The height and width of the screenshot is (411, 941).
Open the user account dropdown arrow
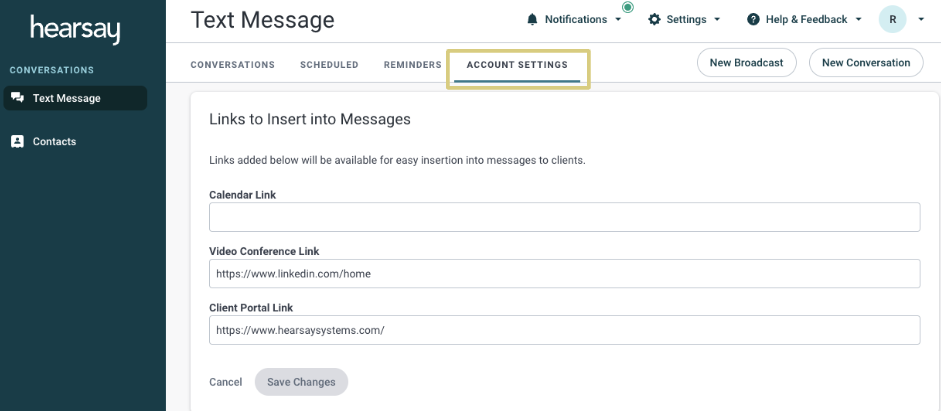[921, 20]
